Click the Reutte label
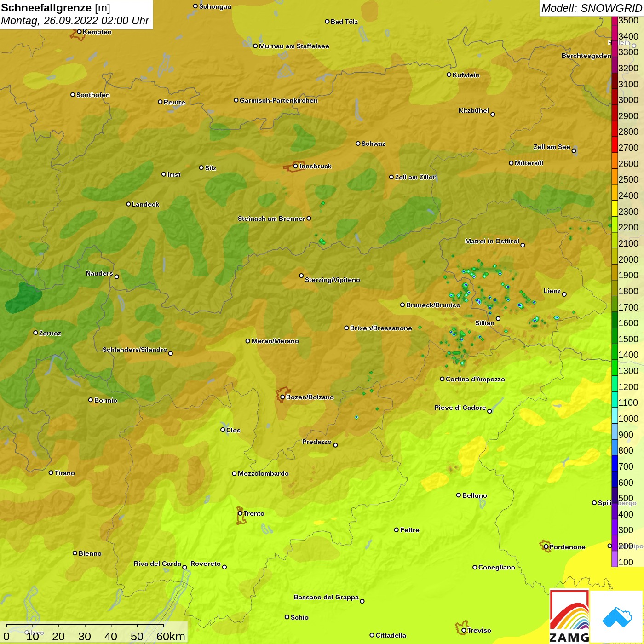 pos(174,102)
